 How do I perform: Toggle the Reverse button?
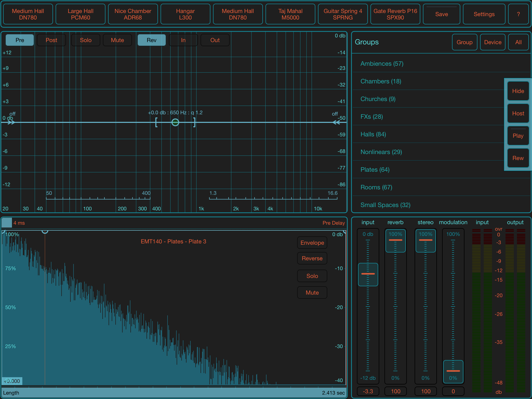coord(312,258)
